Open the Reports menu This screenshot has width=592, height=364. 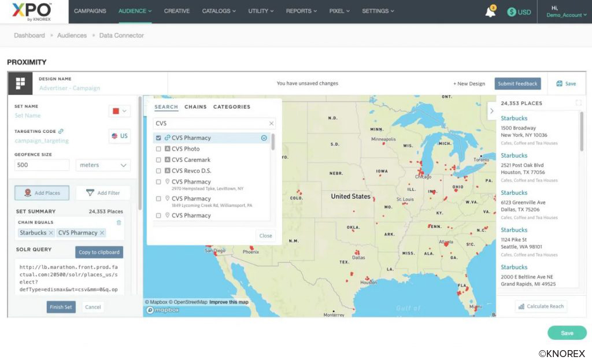(x=301, y=11)
